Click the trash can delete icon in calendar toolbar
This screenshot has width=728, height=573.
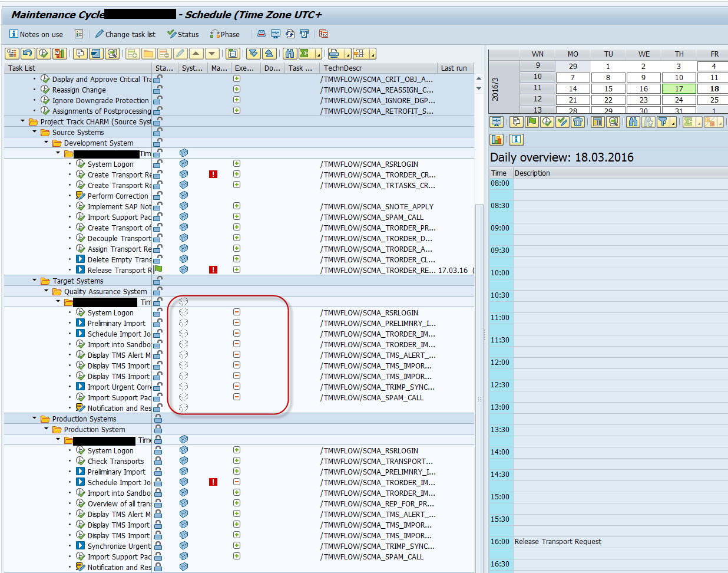click(578, 122)
